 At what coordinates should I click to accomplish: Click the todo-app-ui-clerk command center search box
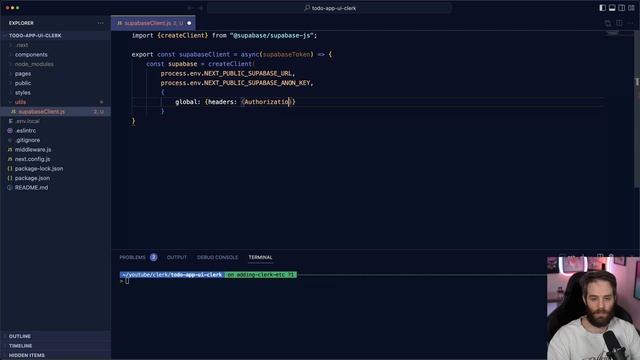(329, 8)
